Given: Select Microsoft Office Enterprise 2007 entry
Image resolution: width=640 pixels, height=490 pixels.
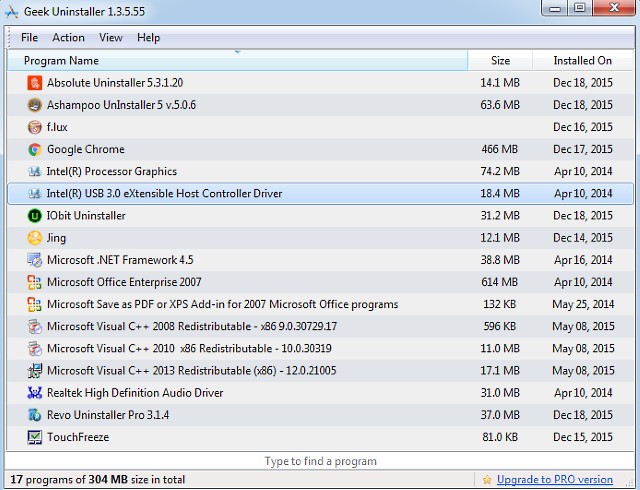Looking at the screenshot, I should [x=124, y=282].
